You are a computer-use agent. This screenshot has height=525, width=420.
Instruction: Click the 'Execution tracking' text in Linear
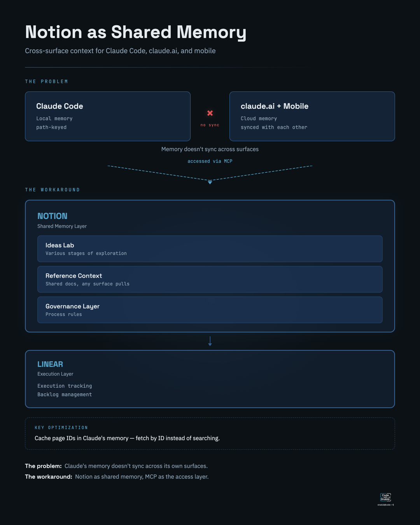(x=65, y=386)
